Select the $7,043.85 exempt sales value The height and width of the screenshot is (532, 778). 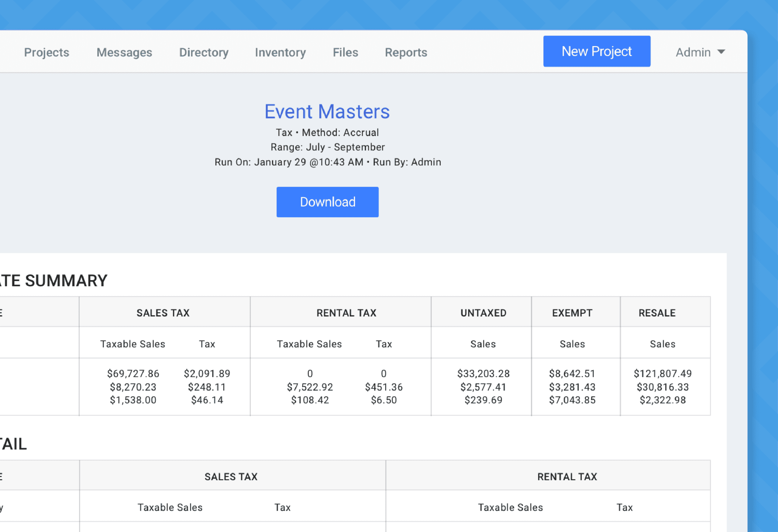[572, 400]
